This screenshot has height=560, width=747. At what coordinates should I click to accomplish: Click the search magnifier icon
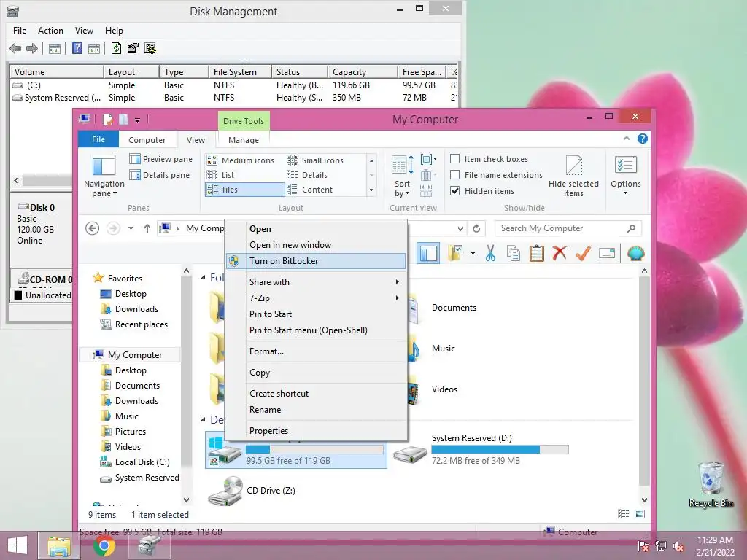tap(631, 228)
